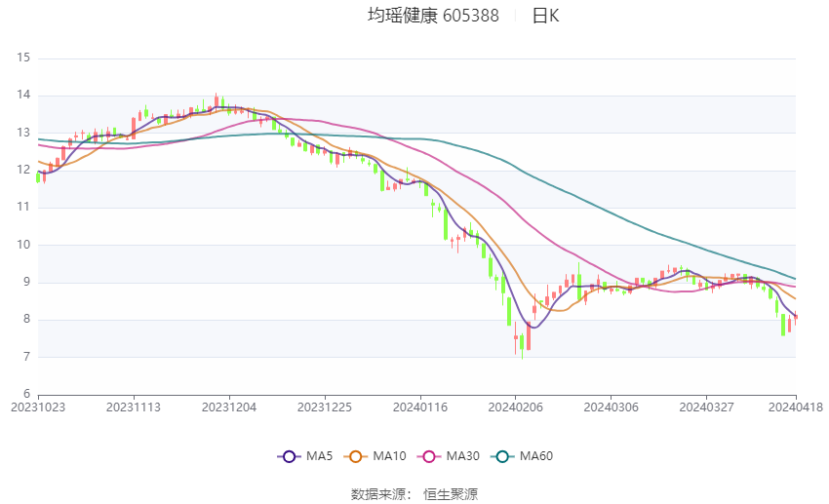Click the 20231204 x-axis date label
Screen dimensions: 829x504
229,407
